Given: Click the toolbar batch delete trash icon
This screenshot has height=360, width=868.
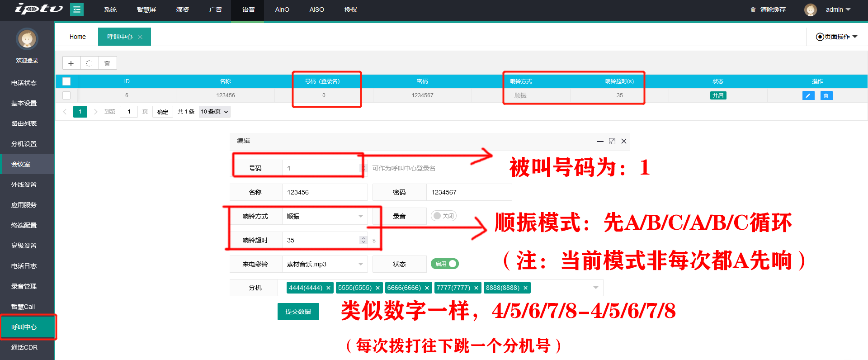Looking at the screenshot, I should [107, 63].
